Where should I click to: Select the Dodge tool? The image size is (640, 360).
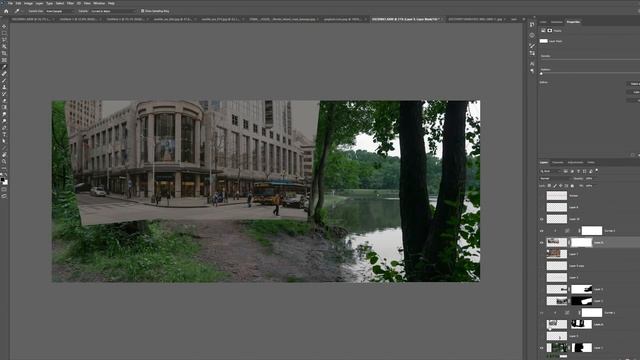(4, 121)
